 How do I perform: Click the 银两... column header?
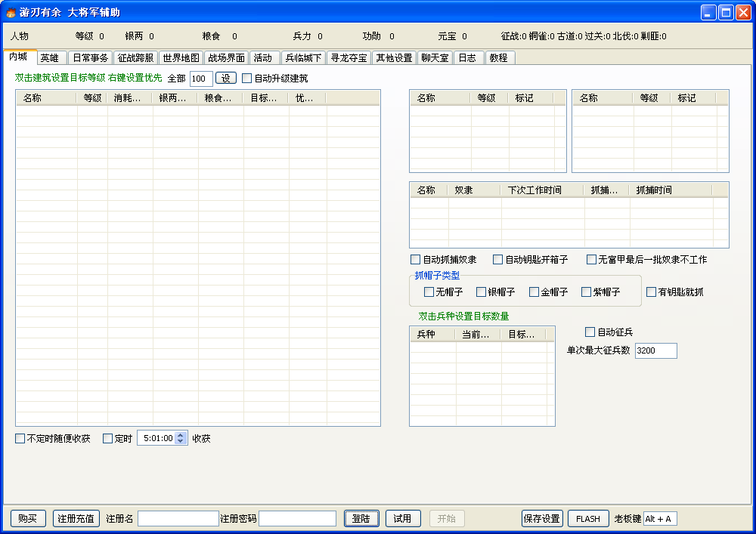point(175,98)
